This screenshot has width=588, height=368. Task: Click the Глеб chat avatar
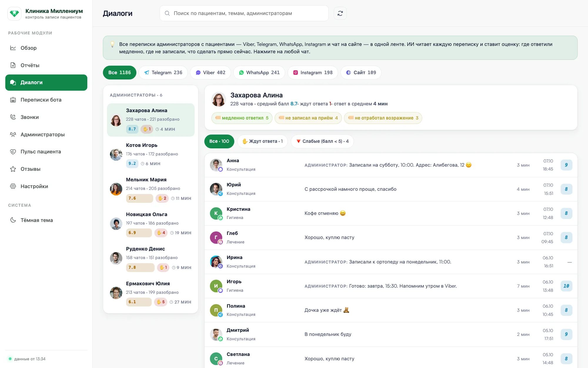tap(216, 237)
